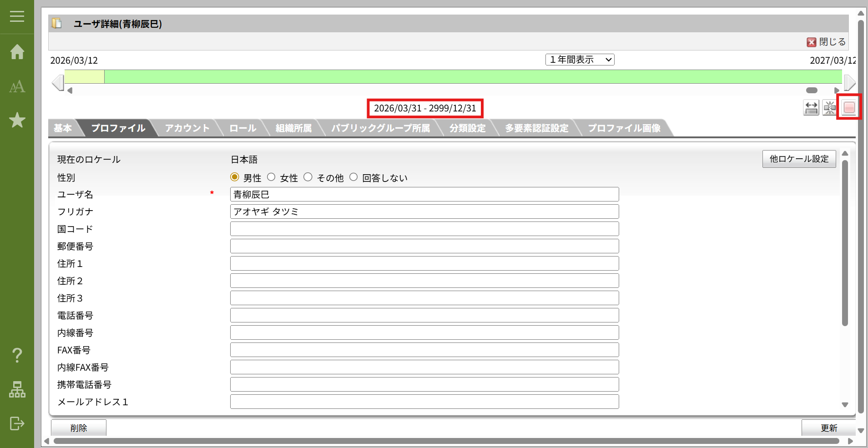868x448 pixels.
Task: Switch to the アカウント tab
Action: tap(187, 128)
